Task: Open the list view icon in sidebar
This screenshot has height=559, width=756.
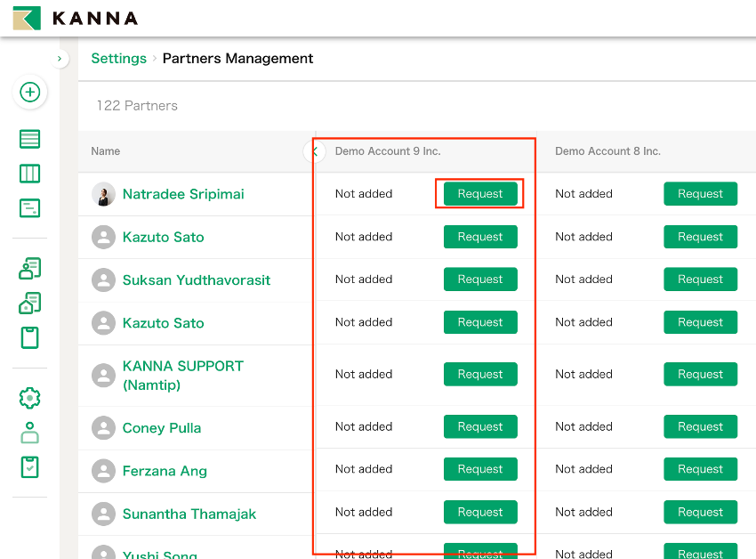Action: [x=30, y=139]
